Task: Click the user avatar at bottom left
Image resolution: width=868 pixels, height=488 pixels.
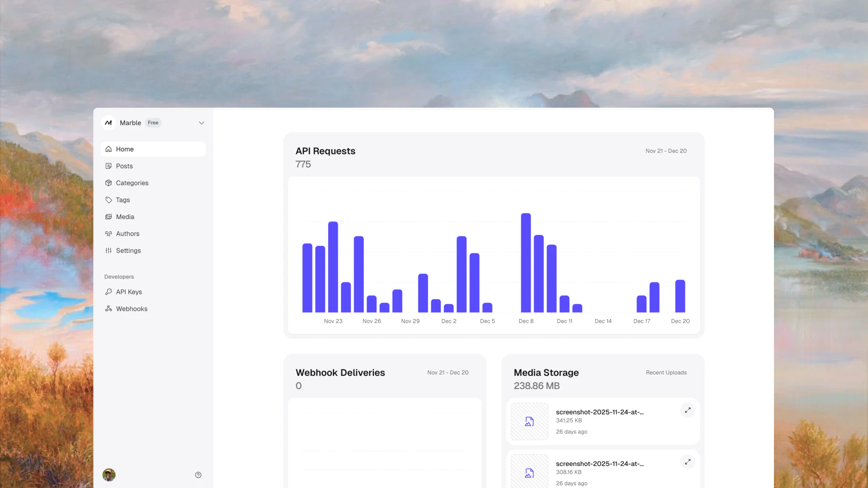Action: tap(108, 474)
